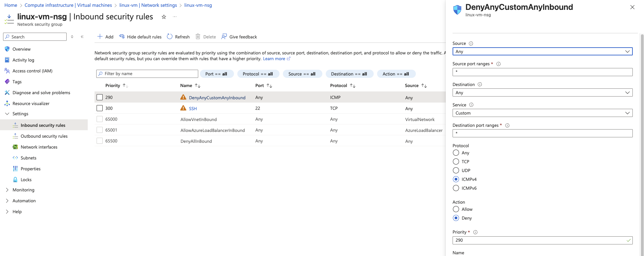The image size is (644, 256).
Task: Close the DenyAnyCustomAnyInbound panel
Action: click(632, 7)
